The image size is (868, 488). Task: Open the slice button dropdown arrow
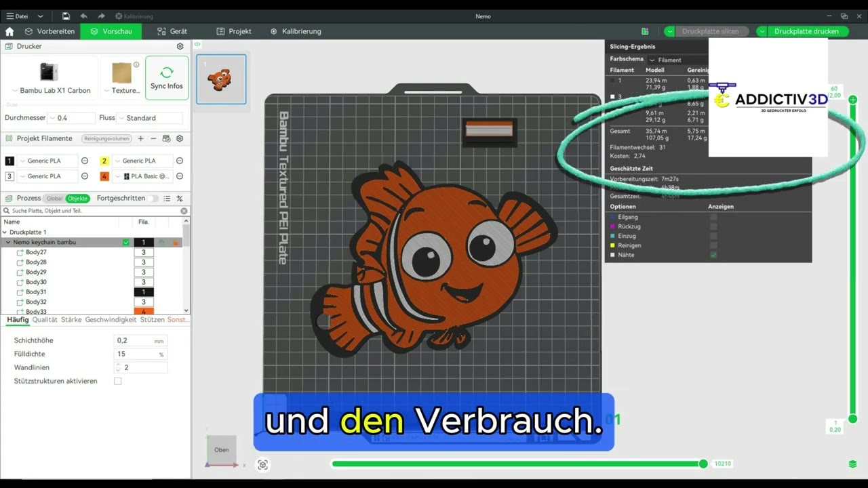click(670, 31)
